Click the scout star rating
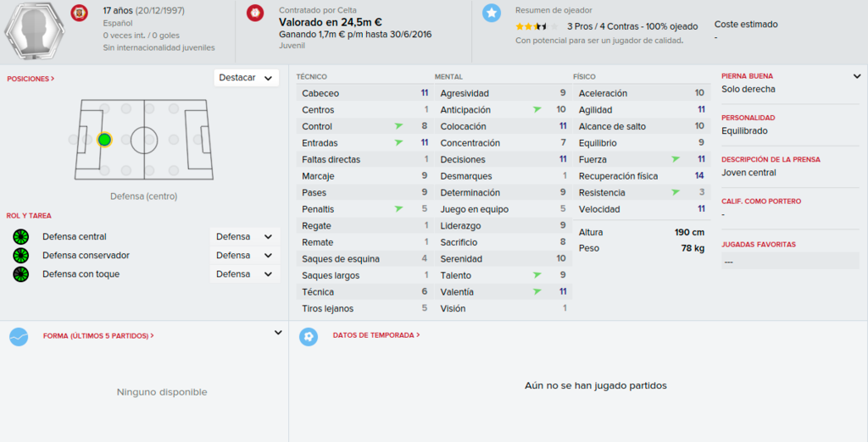Viewport: 868px width, 442px height. (x=537, y=26)
